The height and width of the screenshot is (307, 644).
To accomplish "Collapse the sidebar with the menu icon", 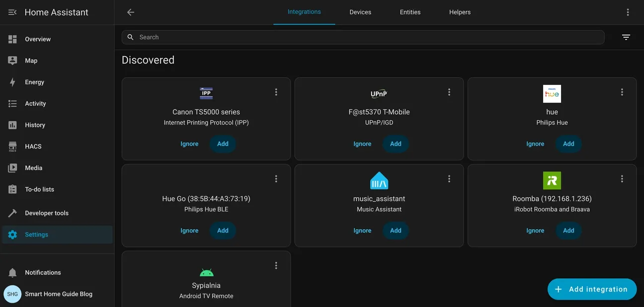I will [12, 12].
